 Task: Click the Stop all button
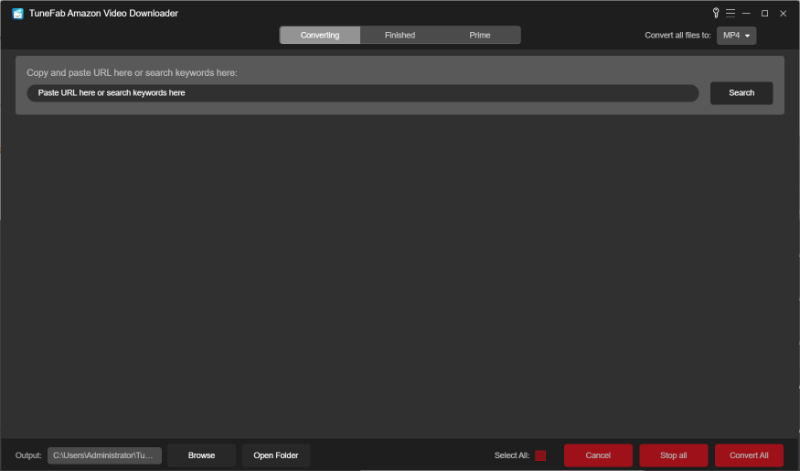[x=673, y=455]
